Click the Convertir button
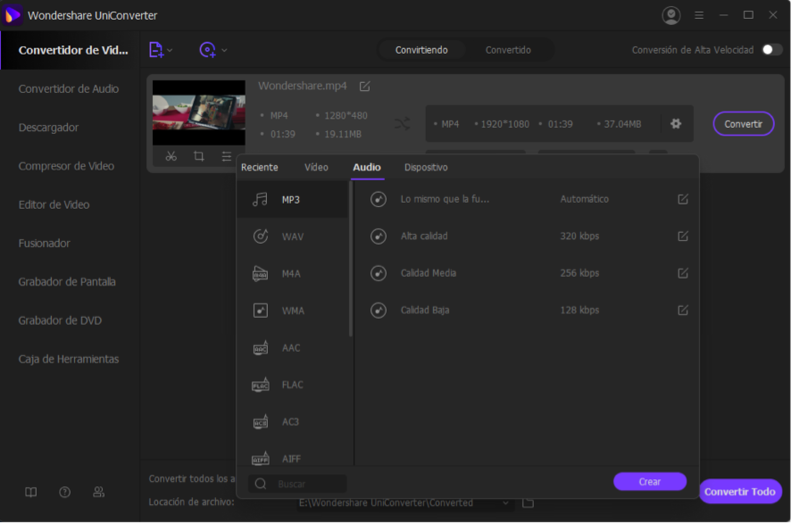The width and height of the screenshot is (791, 523). coord(743,124)
